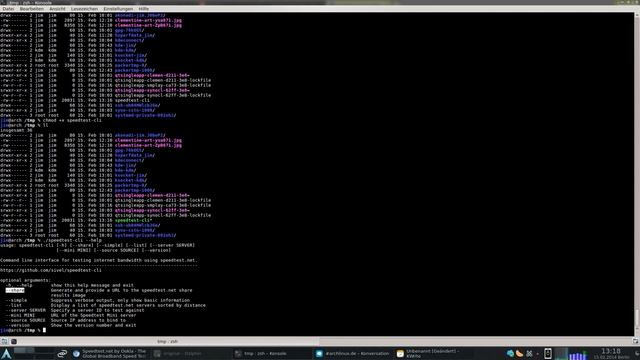
Task: Click the scissors Klipper tray icon
Action: click(529, 353)
